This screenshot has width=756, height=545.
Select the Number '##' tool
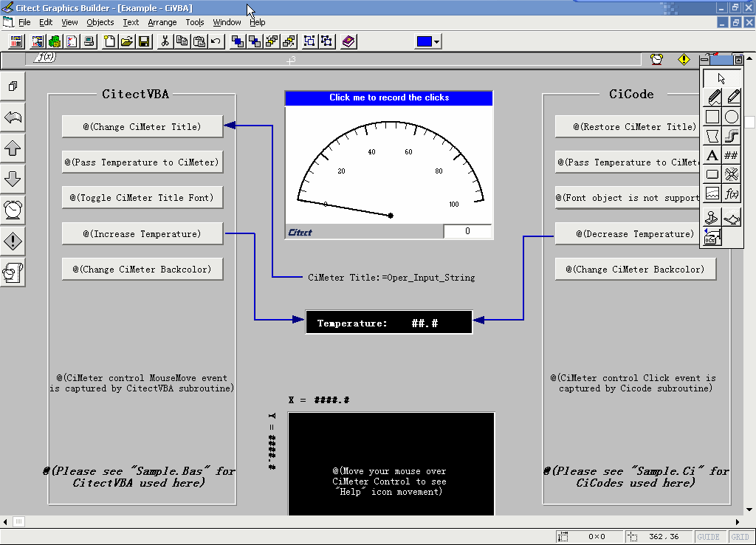pyautogui.click(x=732, y=155)
